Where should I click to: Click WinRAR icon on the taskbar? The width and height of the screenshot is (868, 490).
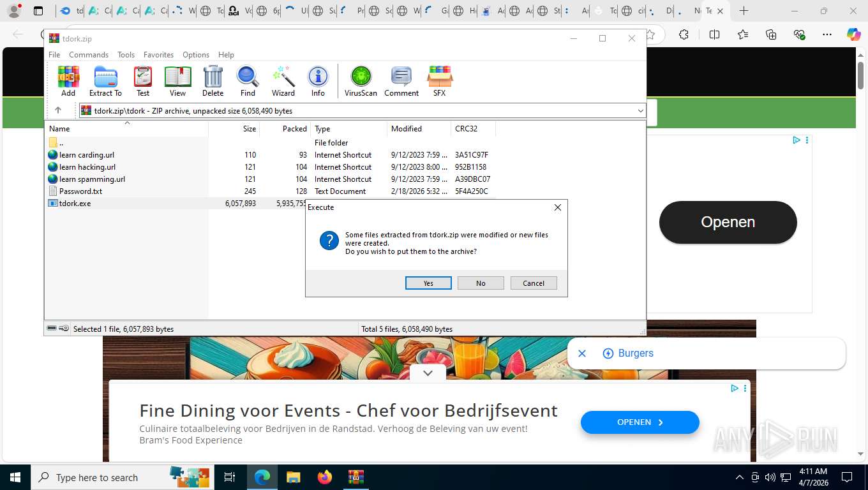[x=355, y=477]
